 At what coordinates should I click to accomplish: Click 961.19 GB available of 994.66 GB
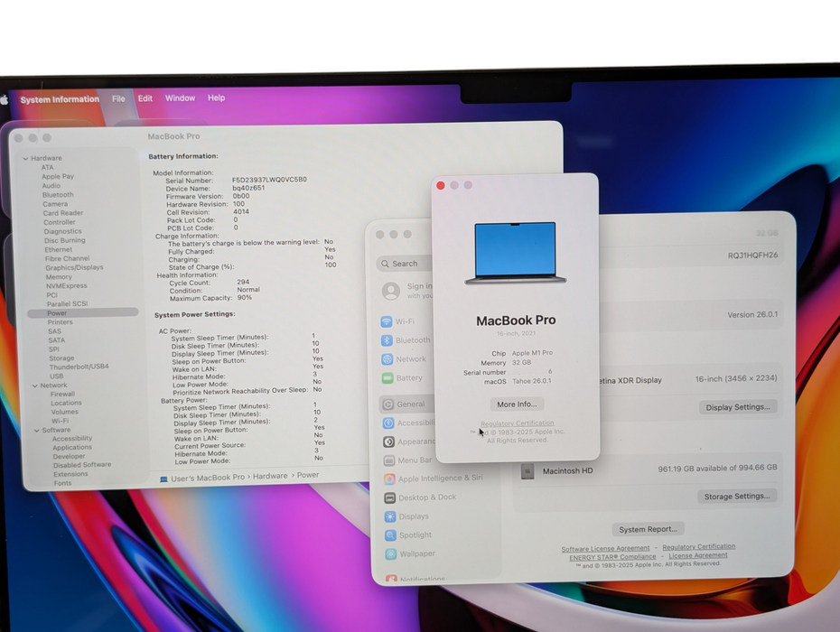coord(717,468)
